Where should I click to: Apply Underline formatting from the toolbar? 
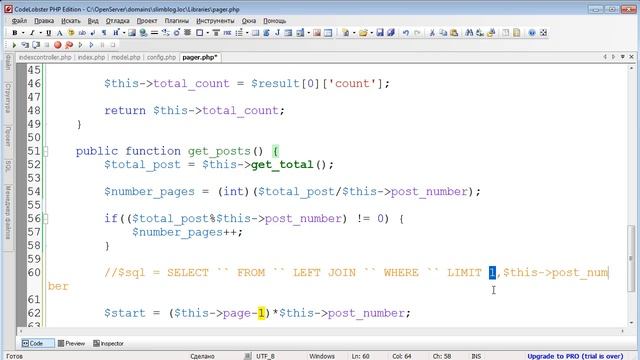(x=49, y=33)
